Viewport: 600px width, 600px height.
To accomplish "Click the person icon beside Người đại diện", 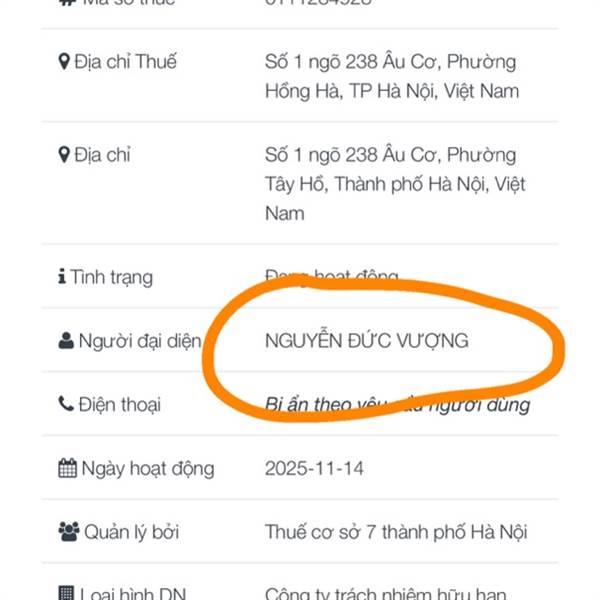I will pos(66,341).
